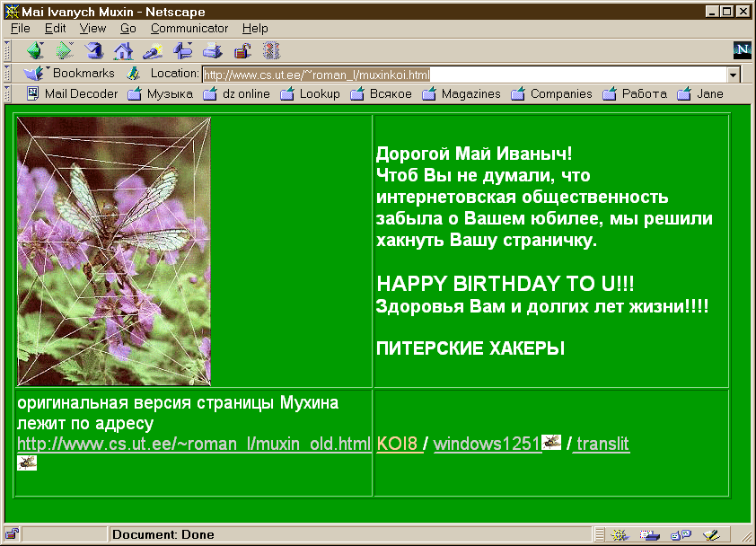The image size is (756, 546).
Task: Open the dz online bookmark folder
Action: point(236,93)
